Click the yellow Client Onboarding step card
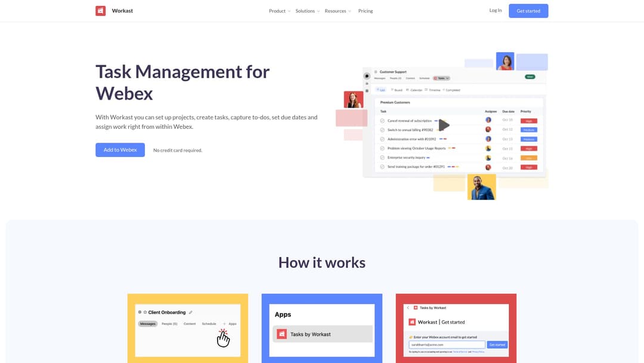Viewport: 644px width, 363px height. (x=188, y=328)
